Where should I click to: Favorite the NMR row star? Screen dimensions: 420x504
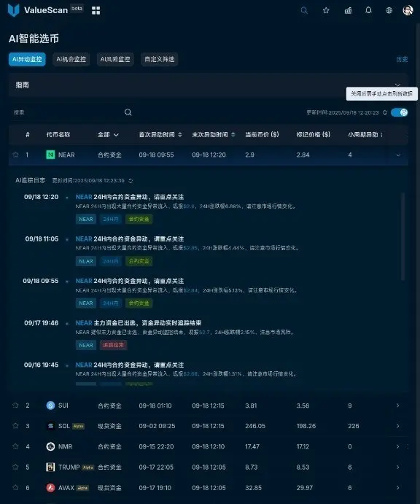pos(15,446)
